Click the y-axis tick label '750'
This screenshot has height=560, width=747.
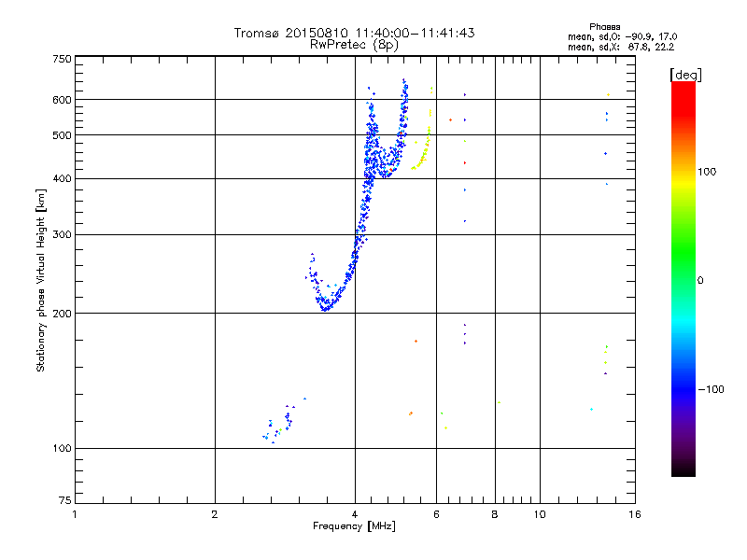coord(62,59)
